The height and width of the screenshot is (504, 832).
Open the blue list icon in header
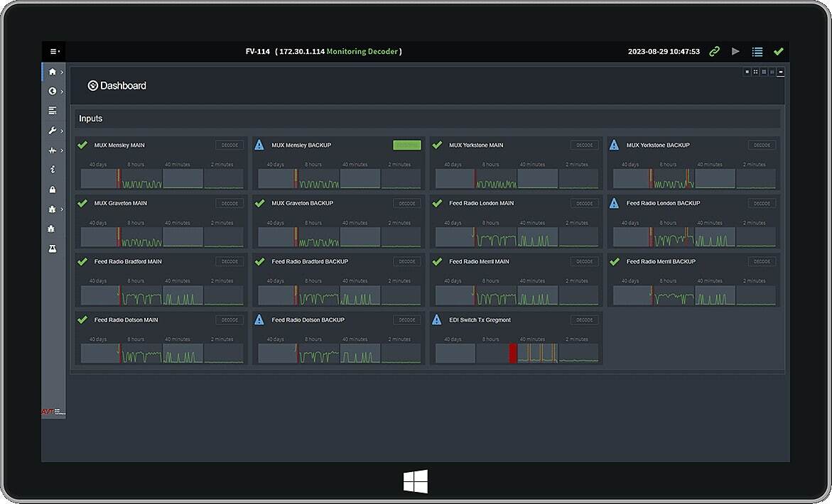point(757,51)
